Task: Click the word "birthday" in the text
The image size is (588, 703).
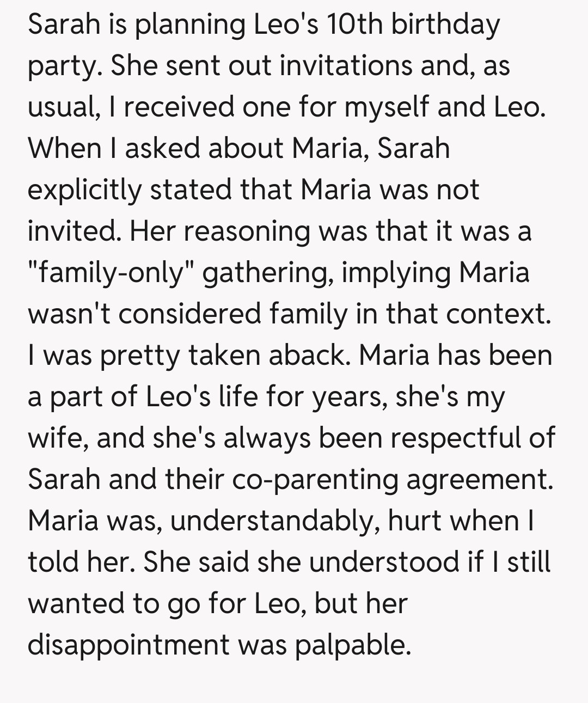Action: point(445,25)
